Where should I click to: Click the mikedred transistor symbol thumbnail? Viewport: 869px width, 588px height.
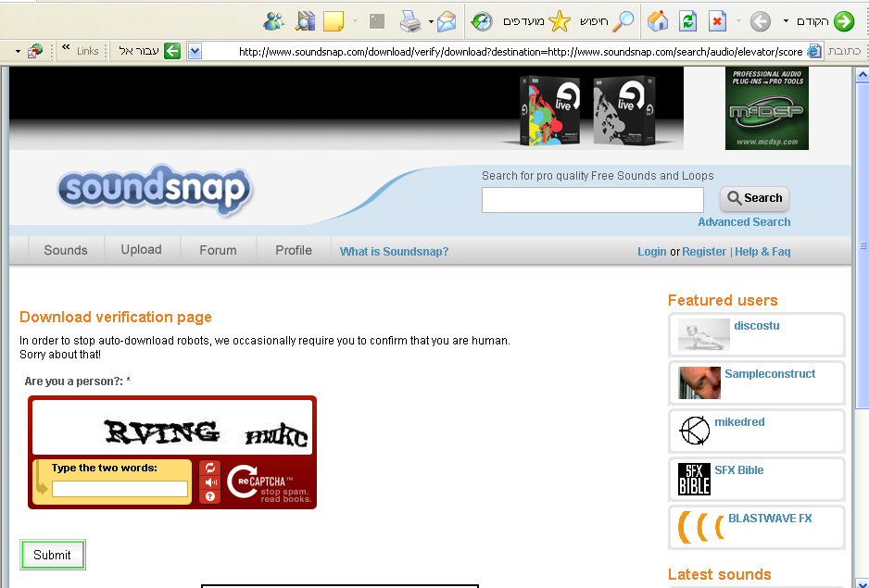click(x=695, y=431)
